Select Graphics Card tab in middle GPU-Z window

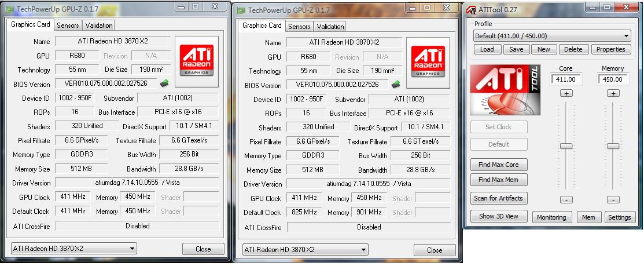click(262, 25)
